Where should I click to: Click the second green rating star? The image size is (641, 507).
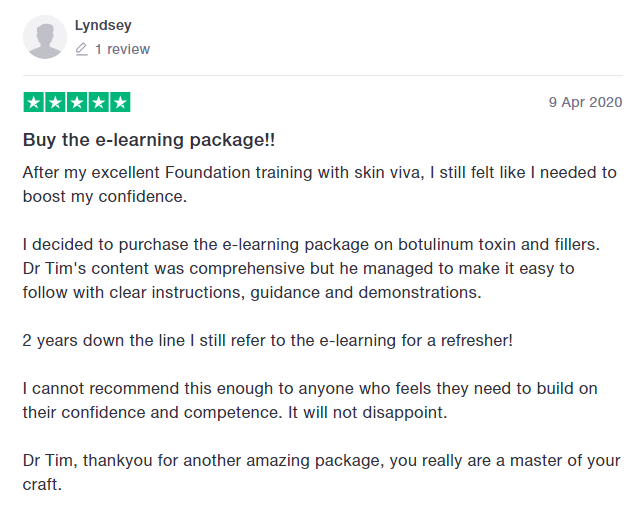point(55,102)
